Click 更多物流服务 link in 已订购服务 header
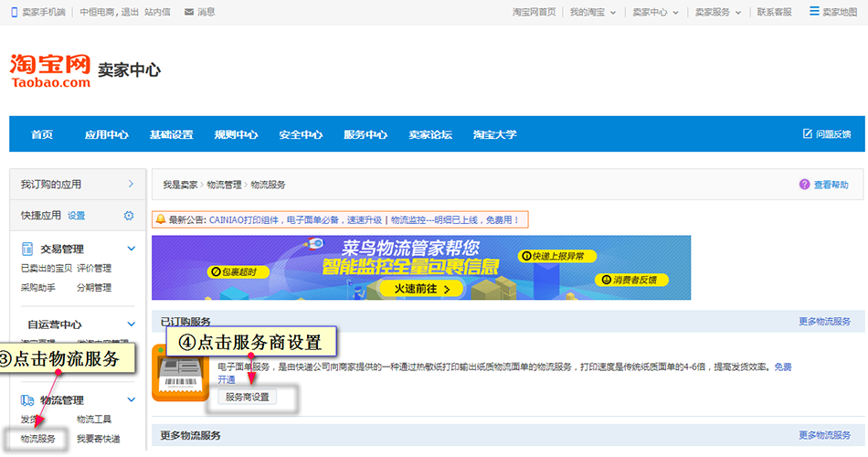This screenshot has height=457, width=868. (x=824, y=322)
